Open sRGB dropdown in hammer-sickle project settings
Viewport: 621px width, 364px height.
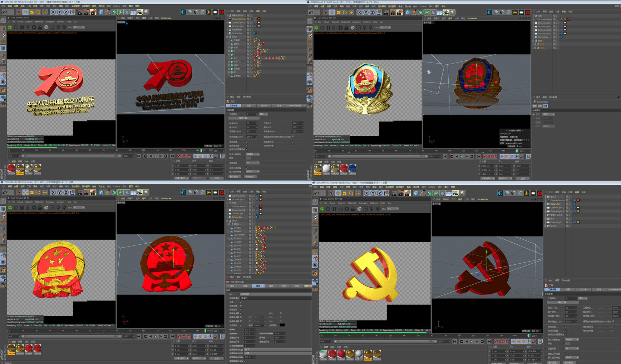(x=572, y=357)
